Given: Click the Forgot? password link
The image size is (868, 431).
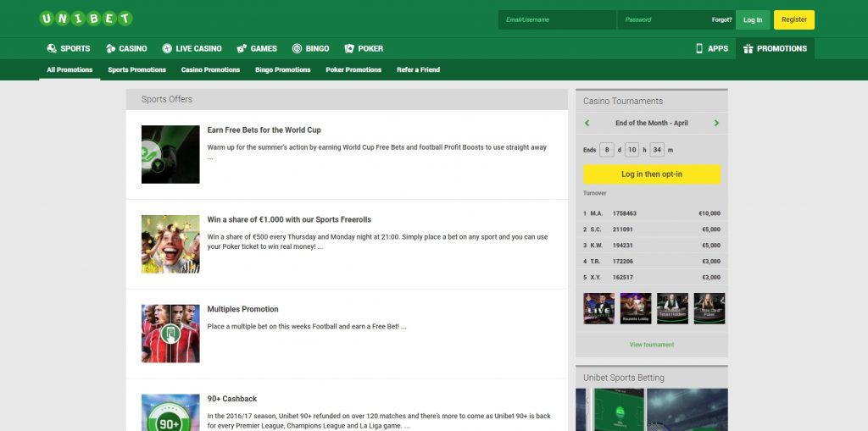Looking at the screenshot, I should (x=722, y=20).
